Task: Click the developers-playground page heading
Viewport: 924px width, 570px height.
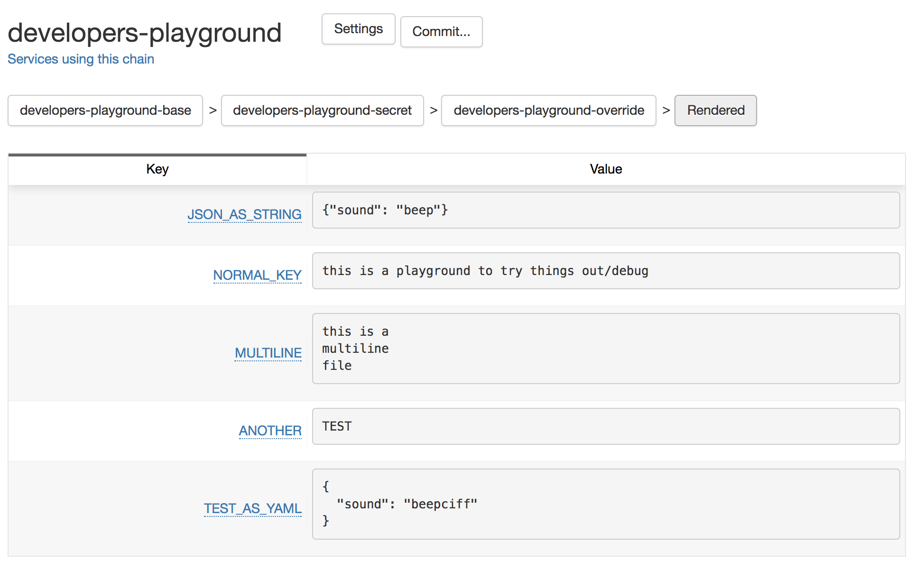Action: tap(145, 33)
